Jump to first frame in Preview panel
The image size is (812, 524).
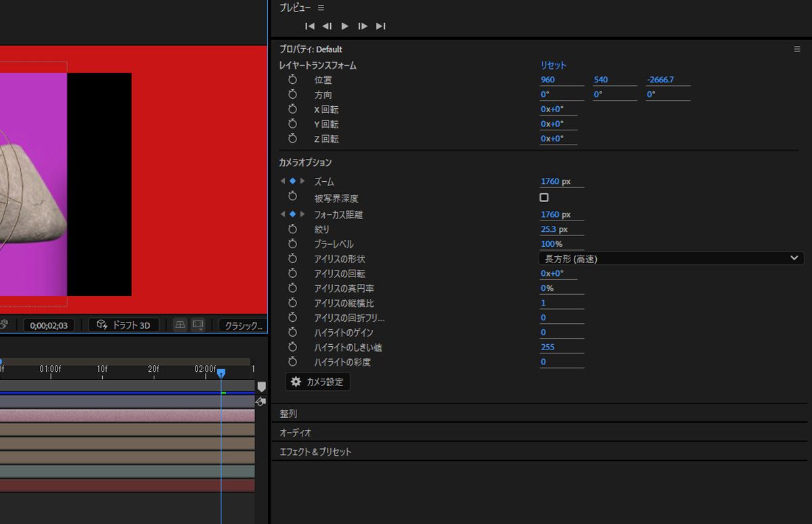tap(310, 26)
